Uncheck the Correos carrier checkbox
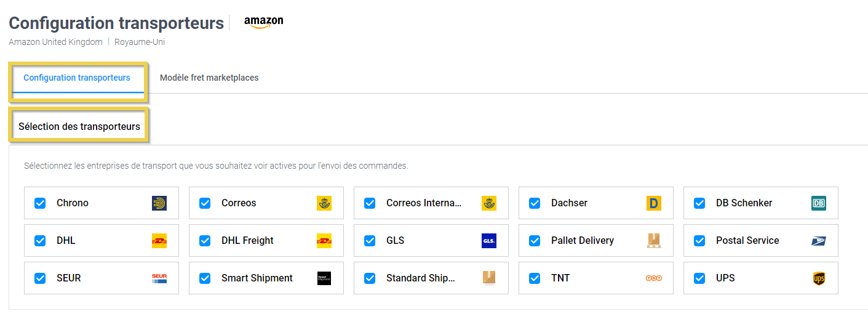This screenshot has height=319, width=868. pyautogui.click(x=205, y=203)
